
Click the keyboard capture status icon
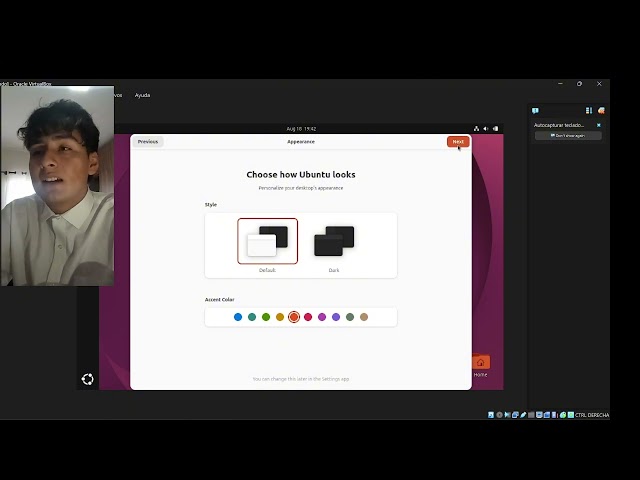pyautogui.click(x=571, y=415)
